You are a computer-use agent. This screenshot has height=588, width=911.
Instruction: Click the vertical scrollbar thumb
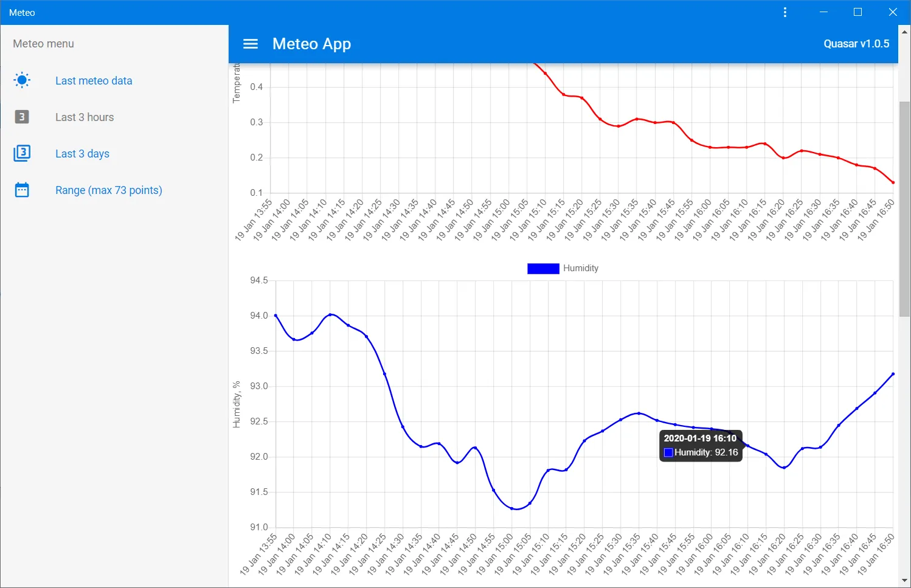(904, 207)
